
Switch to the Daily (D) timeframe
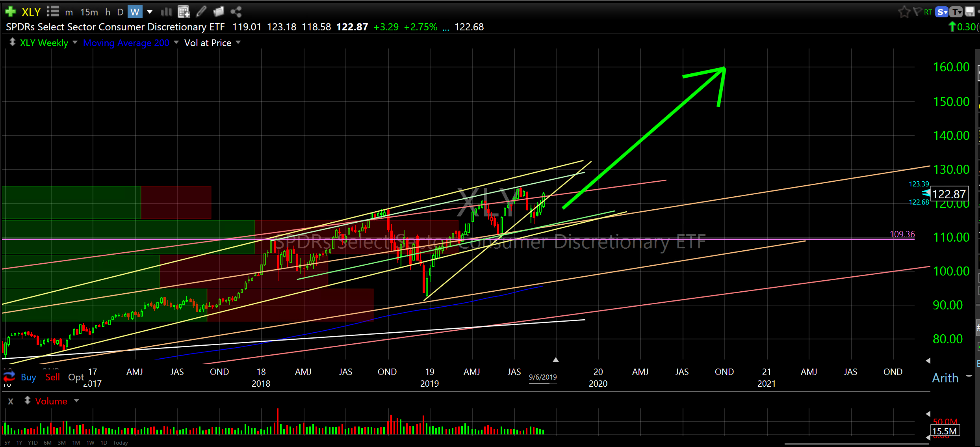[120, 12]
